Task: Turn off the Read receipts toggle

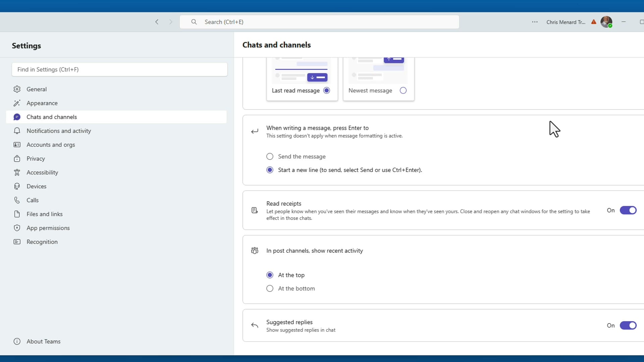Action: (x=628, y=210)
